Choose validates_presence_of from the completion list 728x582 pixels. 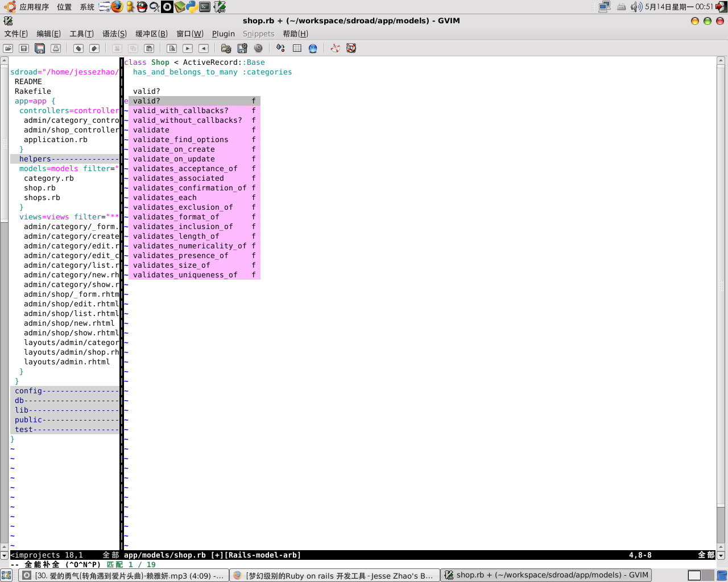pos(195,256)
